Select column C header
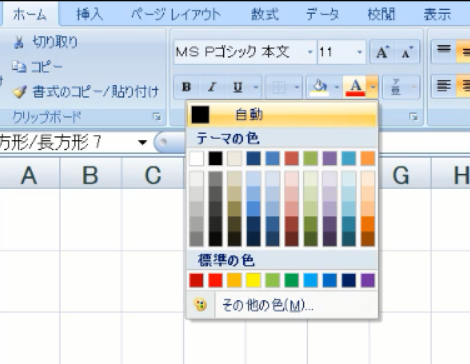The image size is (470, 364). click(x=153, y=174)
